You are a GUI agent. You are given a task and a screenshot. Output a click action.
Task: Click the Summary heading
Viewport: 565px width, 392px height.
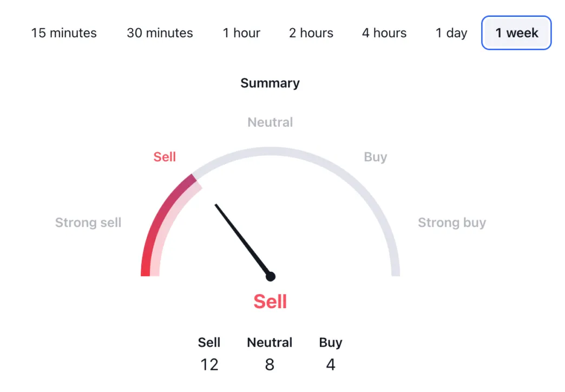point(270,83)
